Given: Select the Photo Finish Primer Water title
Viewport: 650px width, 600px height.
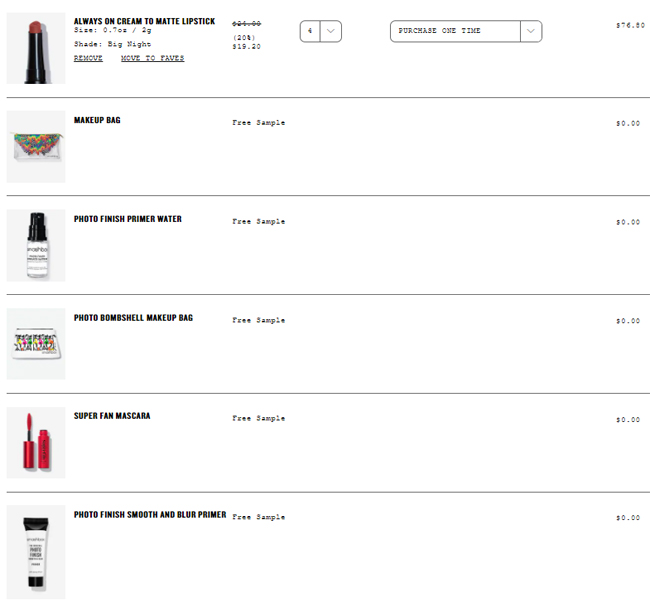Looking at the screenshot, I should [128, 219].
